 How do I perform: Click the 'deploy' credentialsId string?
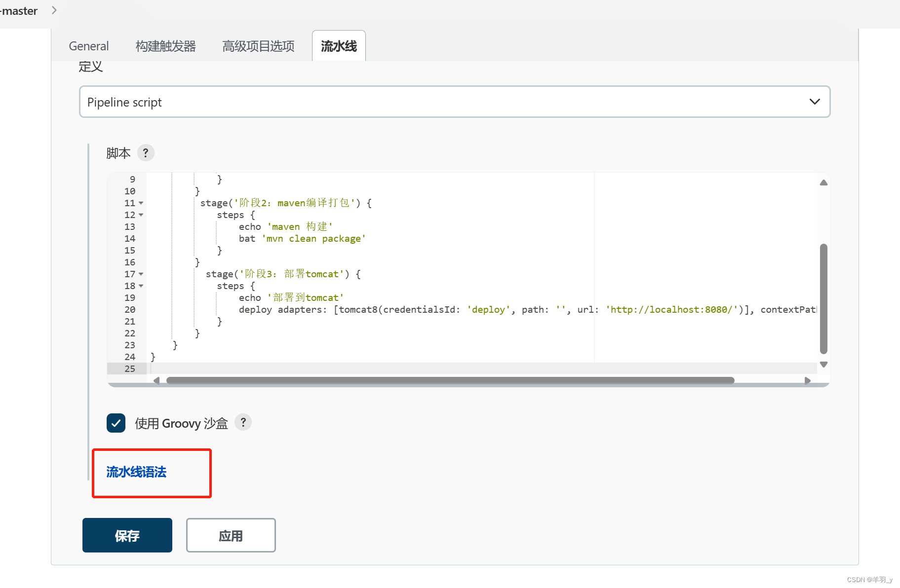tap(489, 310)
